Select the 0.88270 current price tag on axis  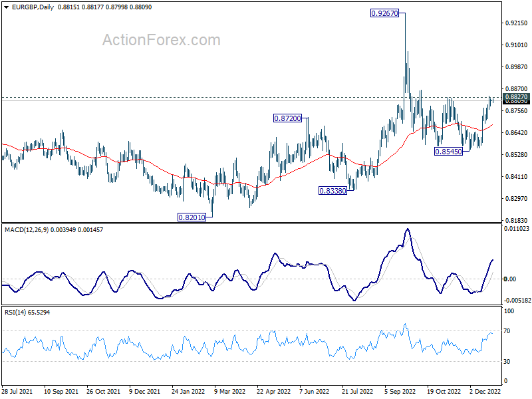[x=516, y=97]
